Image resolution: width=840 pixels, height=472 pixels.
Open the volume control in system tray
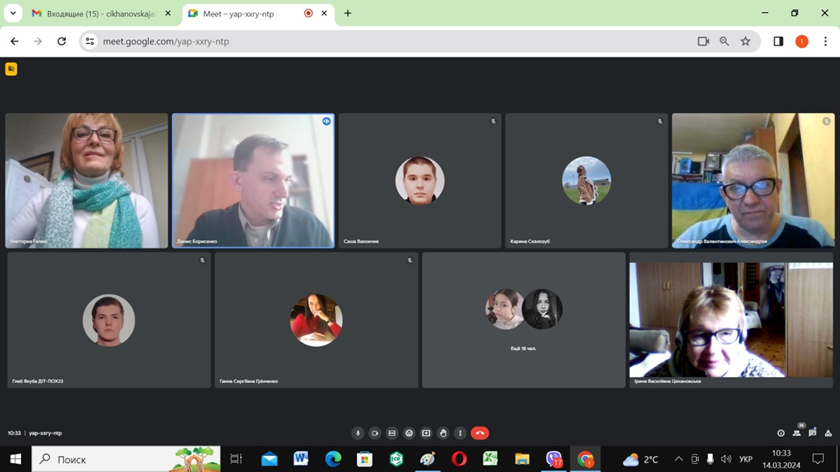[x=726, y=459]
